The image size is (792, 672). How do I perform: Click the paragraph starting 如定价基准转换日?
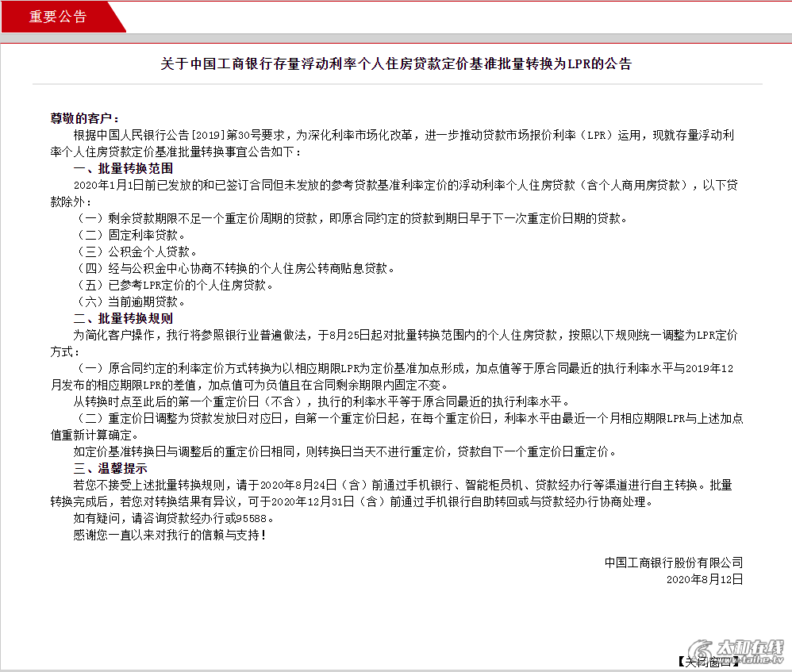[x=345, y=451]
